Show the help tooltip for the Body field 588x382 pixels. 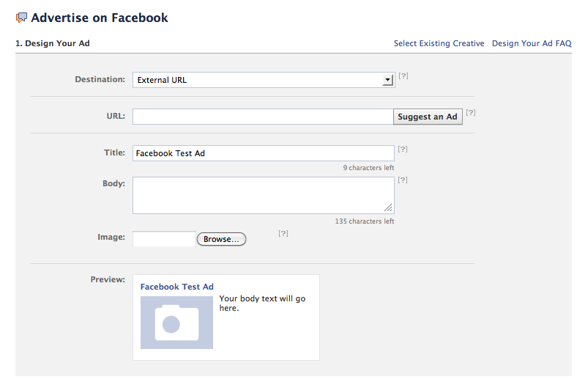(x=403, y=180)
